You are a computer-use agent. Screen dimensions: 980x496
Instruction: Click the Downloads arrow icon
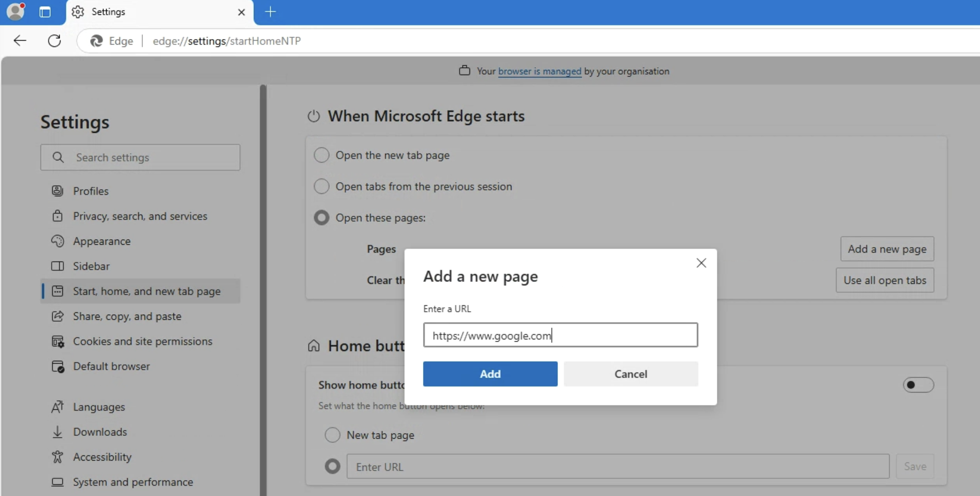57,432
